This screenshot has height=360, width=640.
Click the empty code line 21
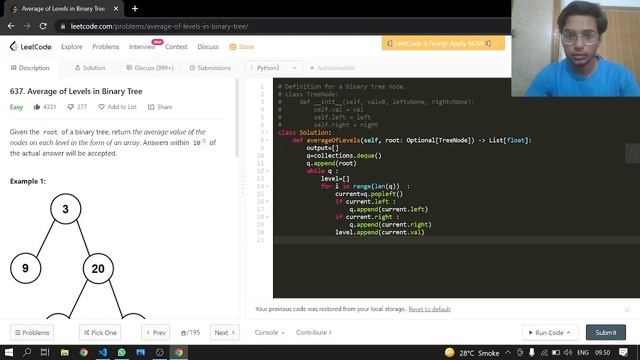[456, 240]
